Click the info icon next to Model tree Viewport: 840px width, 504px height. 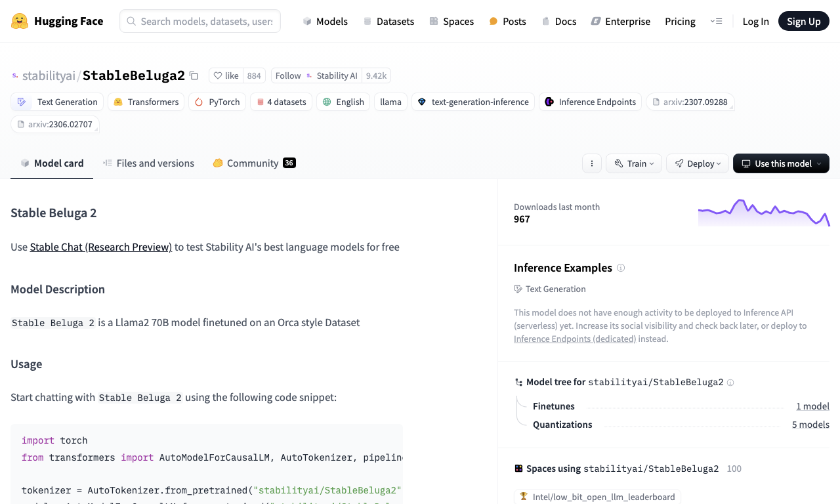(x=730, y=382)
